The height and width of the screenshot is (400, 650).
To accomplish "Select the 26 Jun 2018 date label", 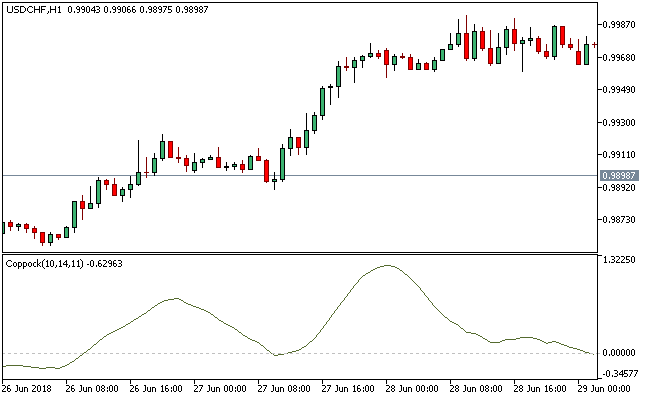I will (27, 389).
